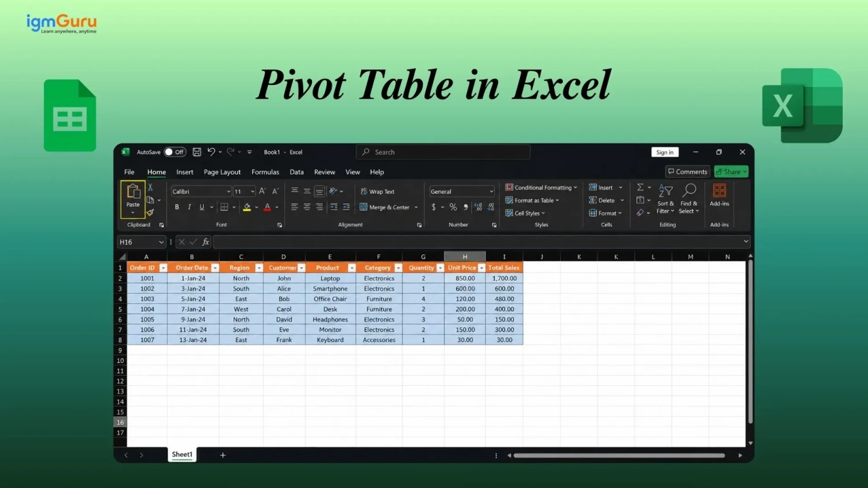Open the fill color dropdown arrow
The width and height of the screenshot is (868, 488).
point(256,207)
